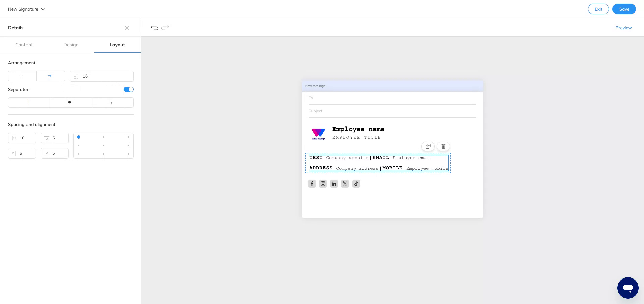This screenshot has width=644, height=304.
Task: Save the signature
Action: [624, 9]
